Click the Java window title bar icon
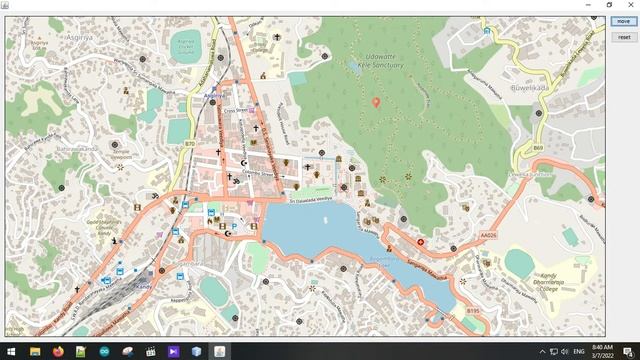The width and height of the screenshot is (640, 360). (5, 5)
